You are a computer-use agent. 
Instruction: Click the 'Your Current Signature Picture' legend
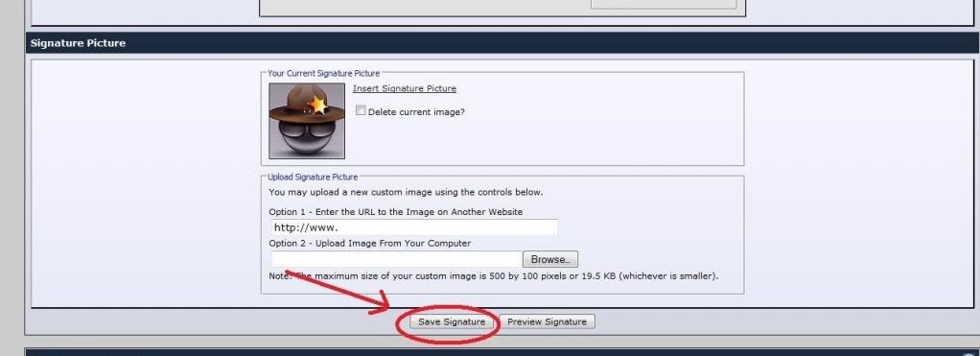click(324, 74)
